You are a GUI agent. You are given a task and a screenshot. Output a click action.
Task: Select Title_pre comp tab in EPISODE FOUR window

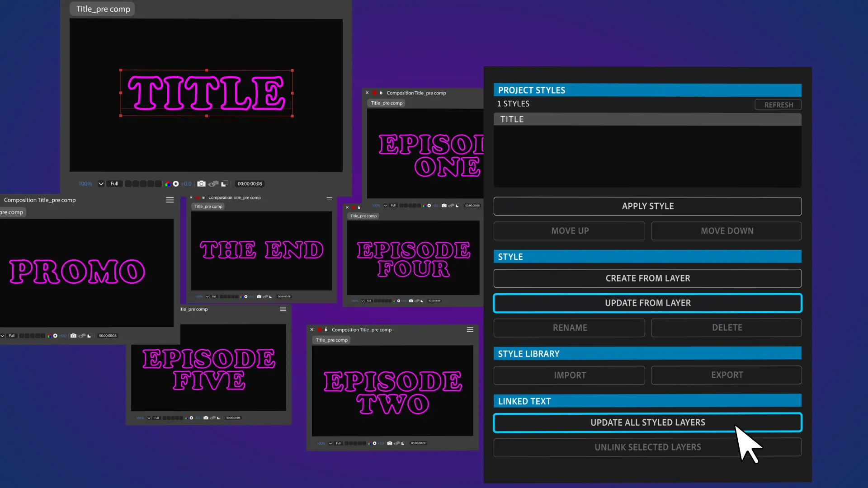click(x=363, y=216)
